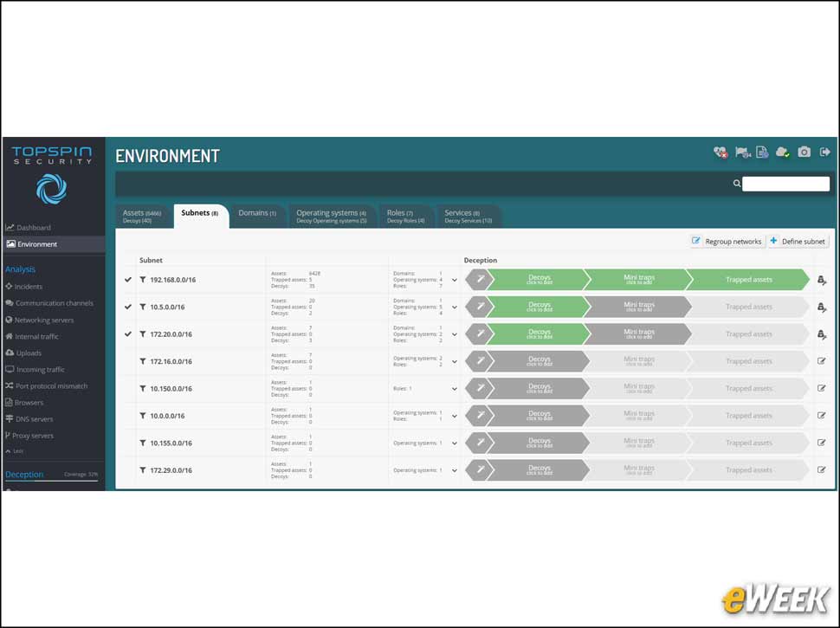Click the user settings icon for 192.168.0.0/16
Image resolution: width=840 pixels, height=628 pixels.
[822, 280]
